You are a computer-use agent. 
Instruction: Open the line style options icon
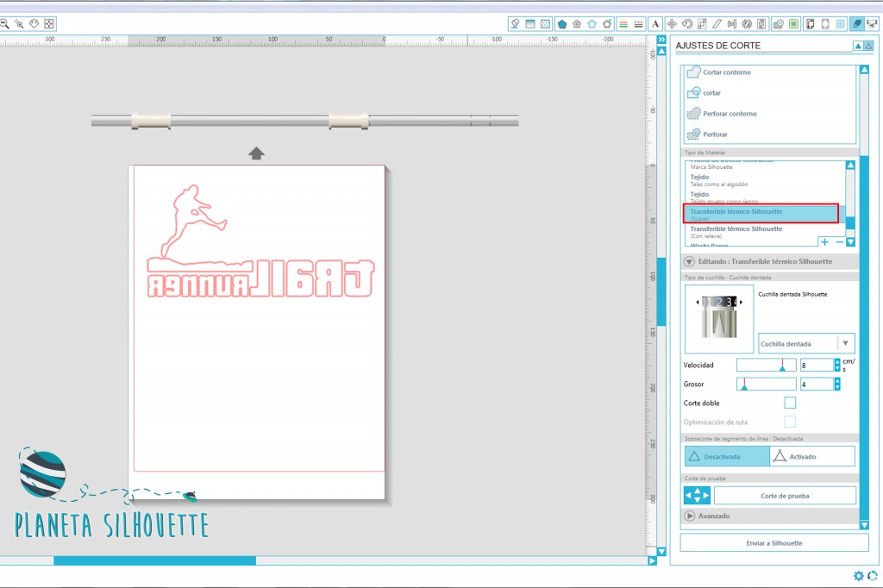pos(639,23)
